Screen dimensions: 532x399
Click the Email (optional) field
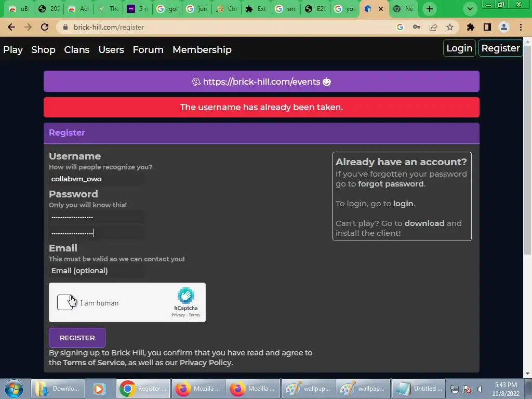click(96, 271)
